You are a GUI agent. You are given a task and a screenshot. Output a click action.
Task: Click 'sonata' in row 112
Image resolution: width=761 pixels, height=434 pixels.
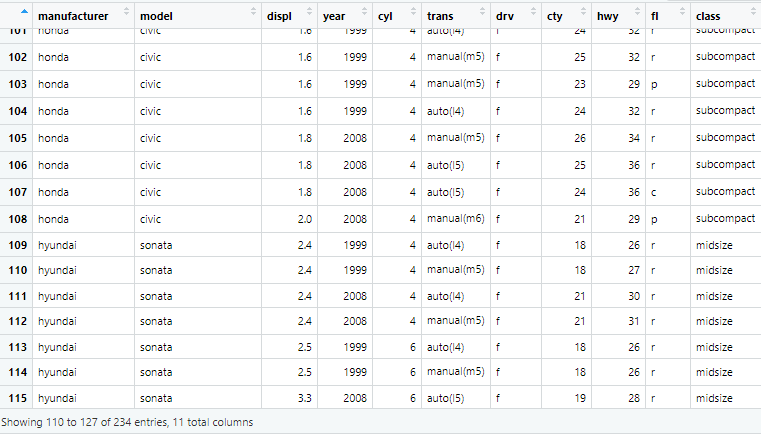pos(156,321)
